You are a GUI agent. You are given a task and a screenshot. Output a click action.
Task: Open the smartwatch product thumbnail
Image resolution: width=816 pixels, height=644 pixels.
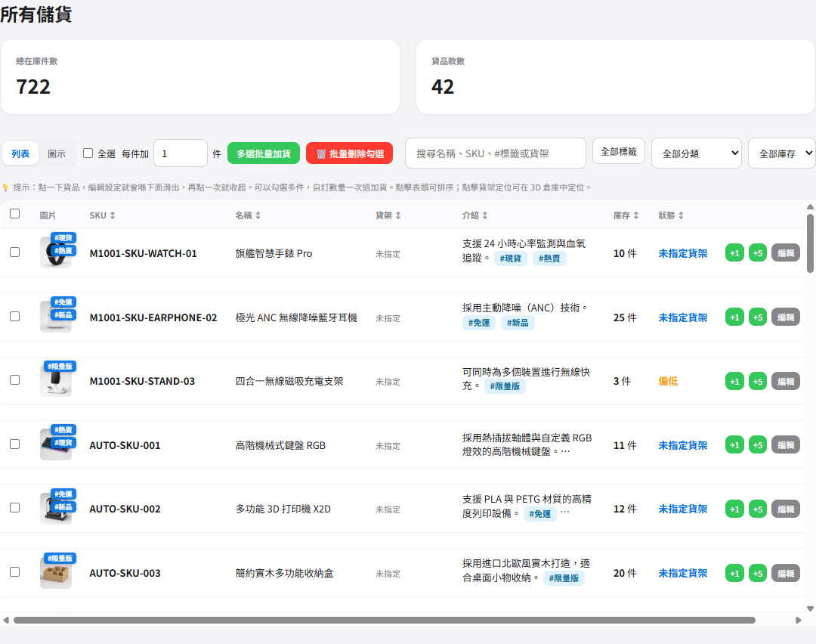point(56,252)
